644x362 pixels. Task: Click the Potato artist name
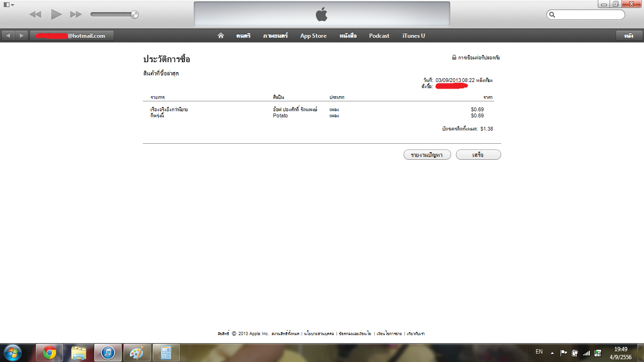[280, 115]
